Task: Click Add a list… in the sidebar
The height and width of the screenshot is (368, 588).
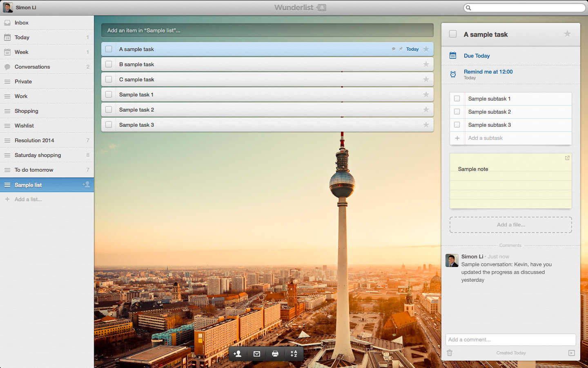Action: pyautogui.click(x=28, y=199)
